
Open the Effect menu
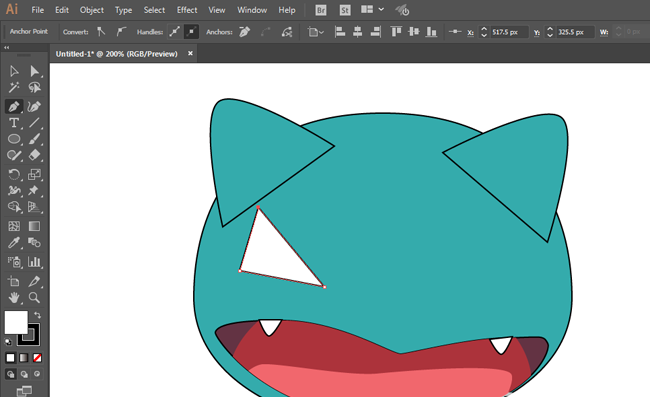[187, 10]
